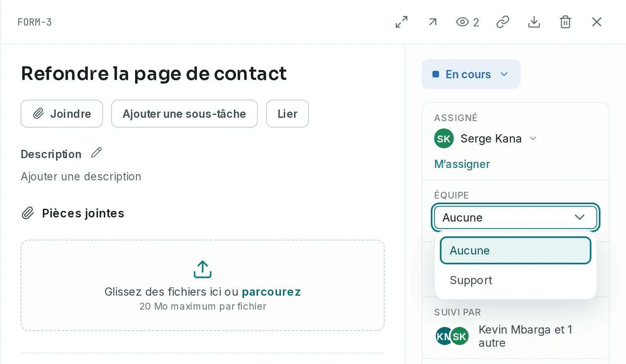Click the SK follower avatar in Suivi par
This screenshot has width=626, height=364.
(x=460, y=336)
